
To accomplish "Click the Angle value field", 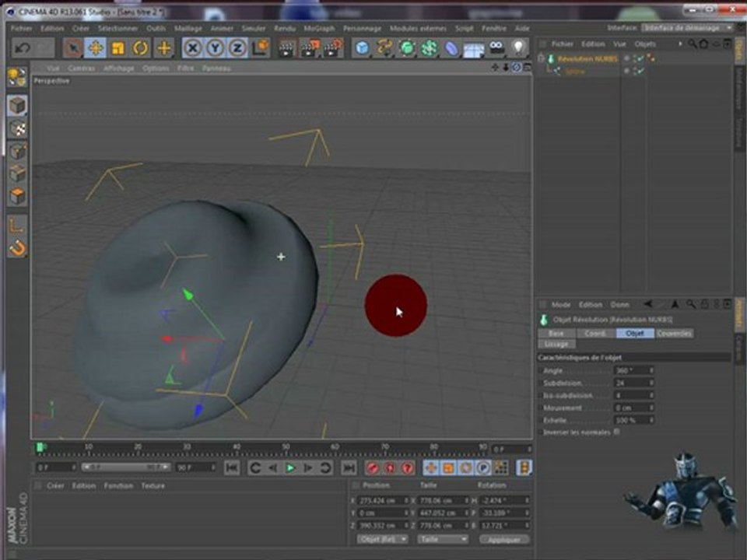I will point(633,370).
